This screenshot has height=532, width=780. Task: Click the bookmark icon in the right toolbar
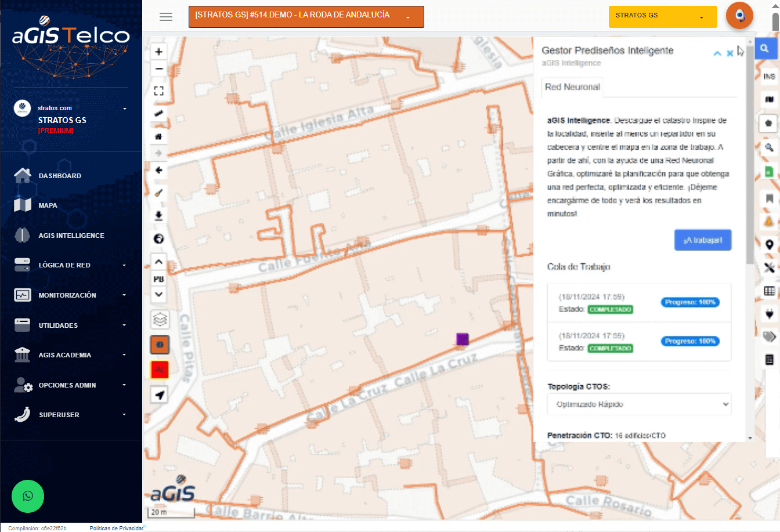tap(769, 198)
